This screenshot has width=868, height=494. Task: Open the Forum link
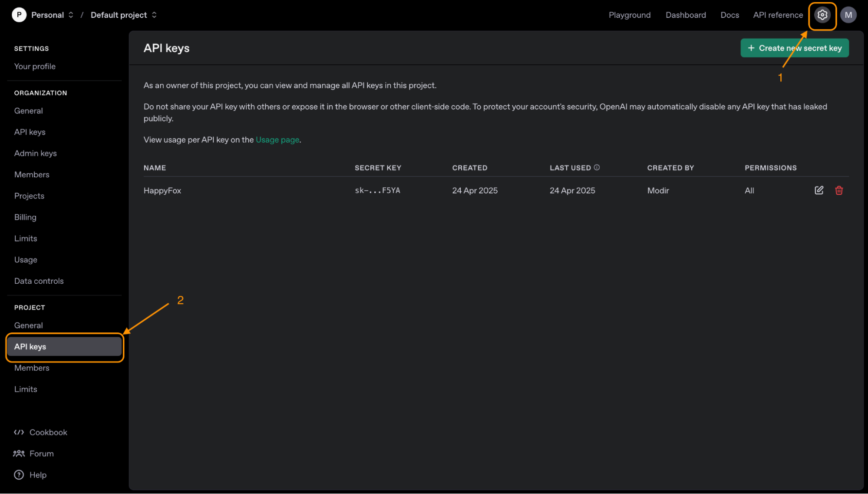pyautogui.click(x=42, y=454)
